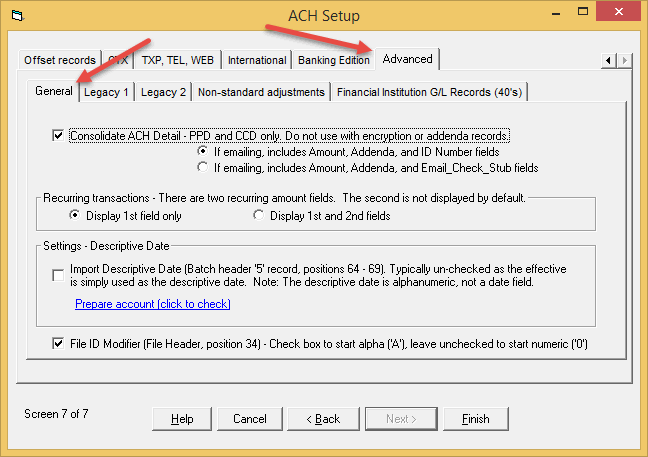Switch to the International tab

[257, 61]
